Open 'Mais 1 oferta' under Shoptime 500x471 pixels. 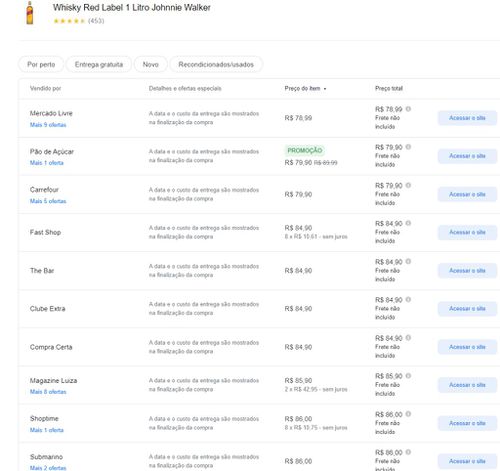click(x=47, y=430)
